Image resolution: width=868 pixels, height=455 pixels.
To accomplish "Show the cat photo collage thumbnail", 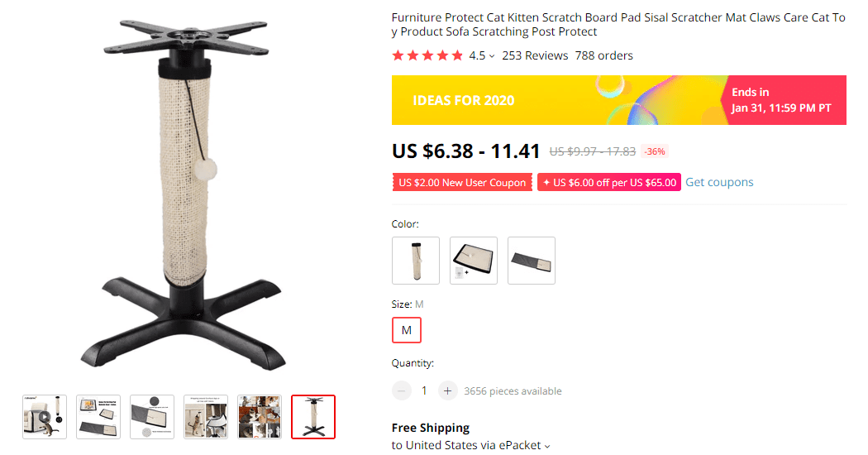I will pos(260,417).
